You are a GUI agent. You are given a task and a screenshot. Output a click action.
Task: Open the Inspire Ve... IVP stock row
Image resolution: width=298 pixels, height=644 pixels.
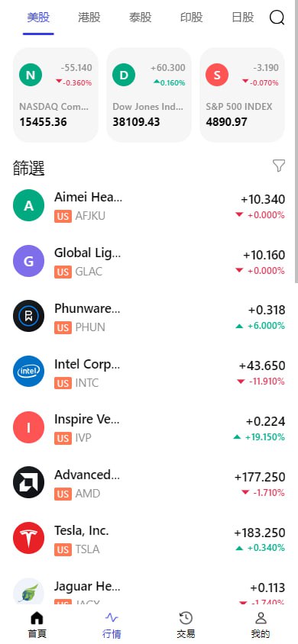[149, 428]
